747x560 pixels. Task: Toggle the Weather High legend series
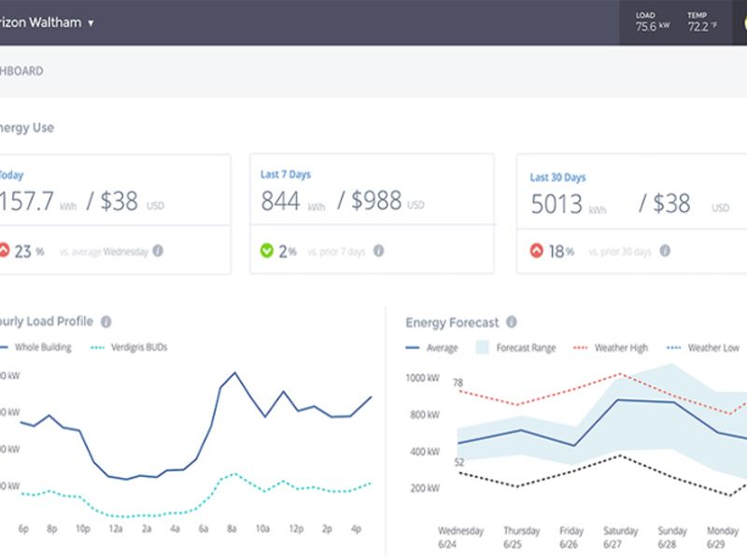(611, 347)
